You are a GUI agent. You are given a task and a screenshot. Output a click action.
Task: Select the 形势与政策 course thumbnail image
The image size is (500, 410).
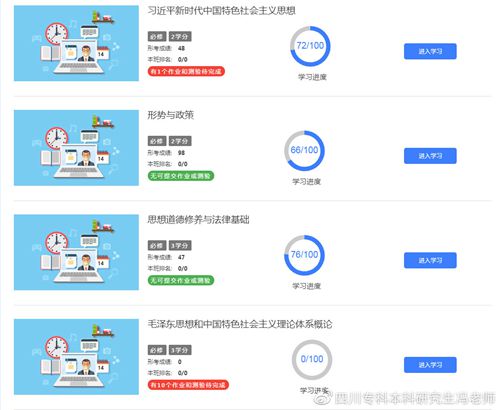click(x=76, y=148)
